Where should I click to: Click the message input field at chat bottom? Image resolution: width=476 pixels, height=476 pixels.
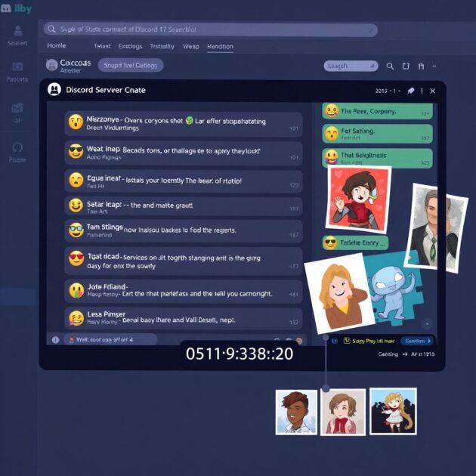[x=110, y=339]
